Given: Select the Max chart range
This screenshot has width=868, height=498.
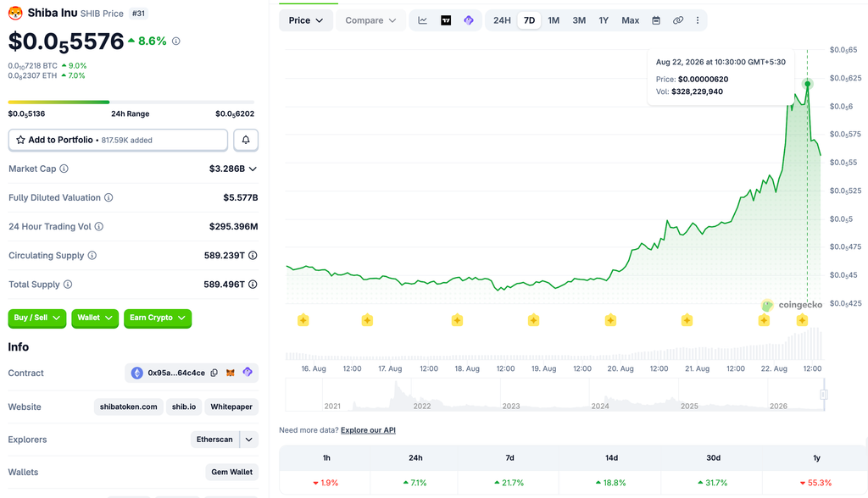Looking at the screenshot, I should click(x=630, y=20).
